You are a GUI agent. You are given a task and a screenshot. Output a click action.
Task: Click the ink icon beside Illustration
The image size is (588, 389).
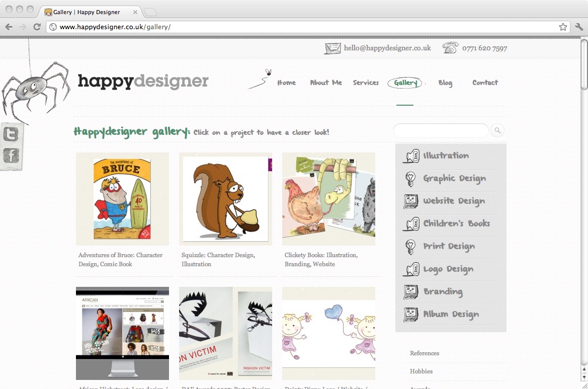[x=411, y=156]
